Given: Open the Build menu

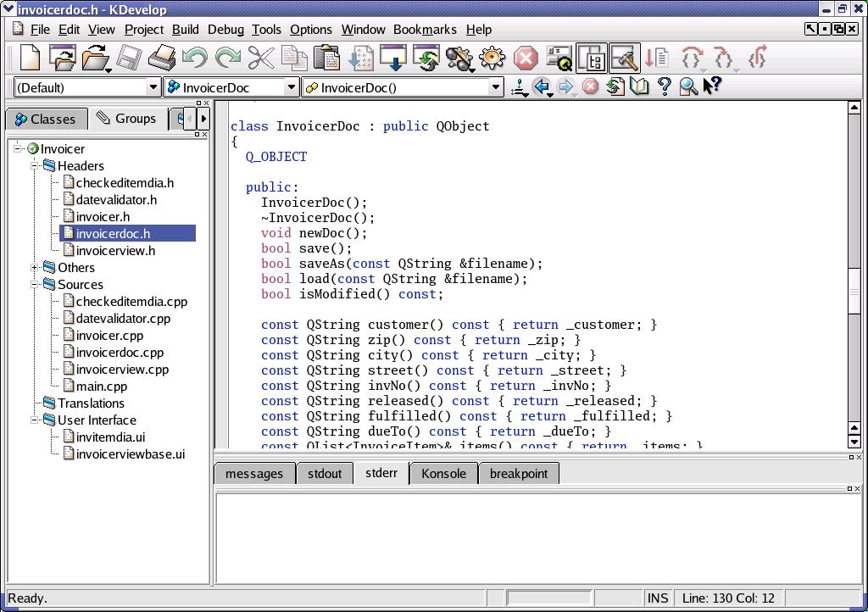Looking at the screenshot, I should pyautogui.click(x=185, y=30).
